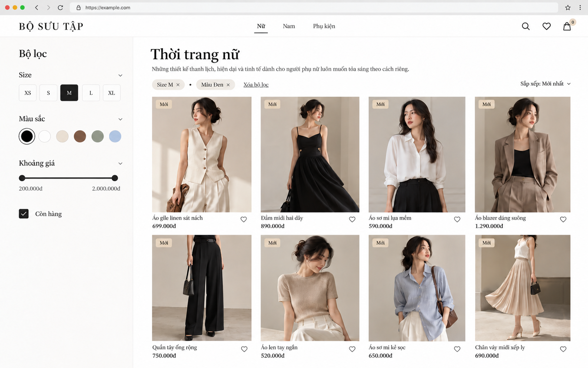Remove the Size M filter chip
Viewport: 588px width, 368px height.
coord(178,85)
